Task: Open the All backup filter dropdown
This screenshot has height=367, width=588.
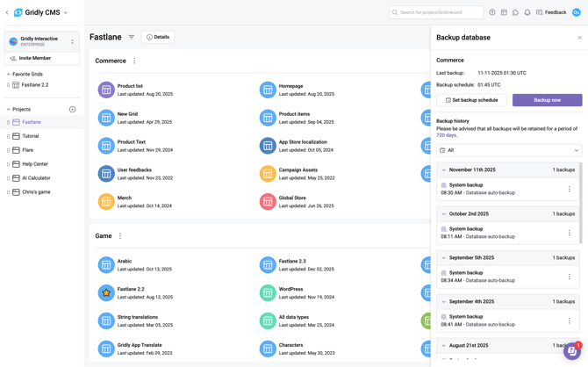Action: [x=509, y=150]
